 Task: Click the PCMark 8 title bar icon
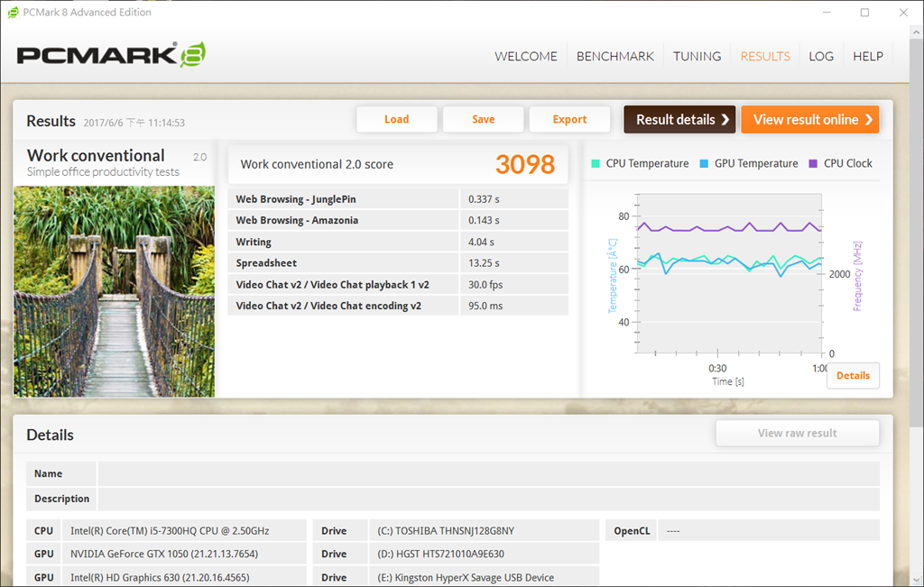coord(14,13)
